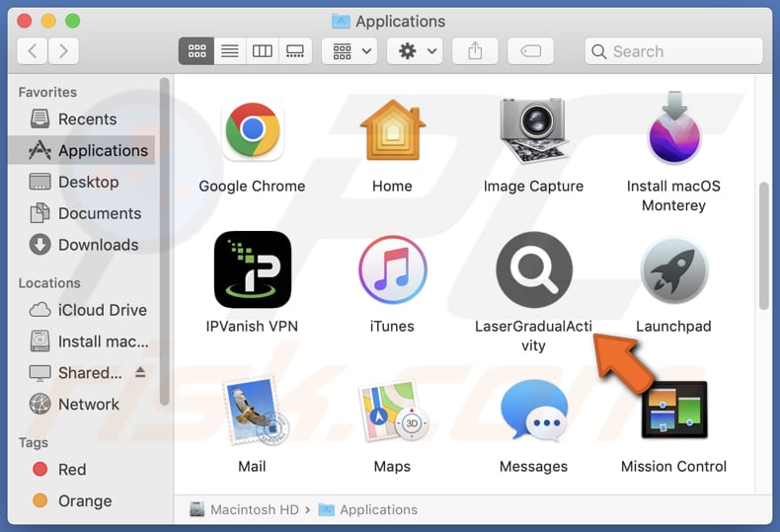Click Macintosh HD in the path bar

(244, 509)
